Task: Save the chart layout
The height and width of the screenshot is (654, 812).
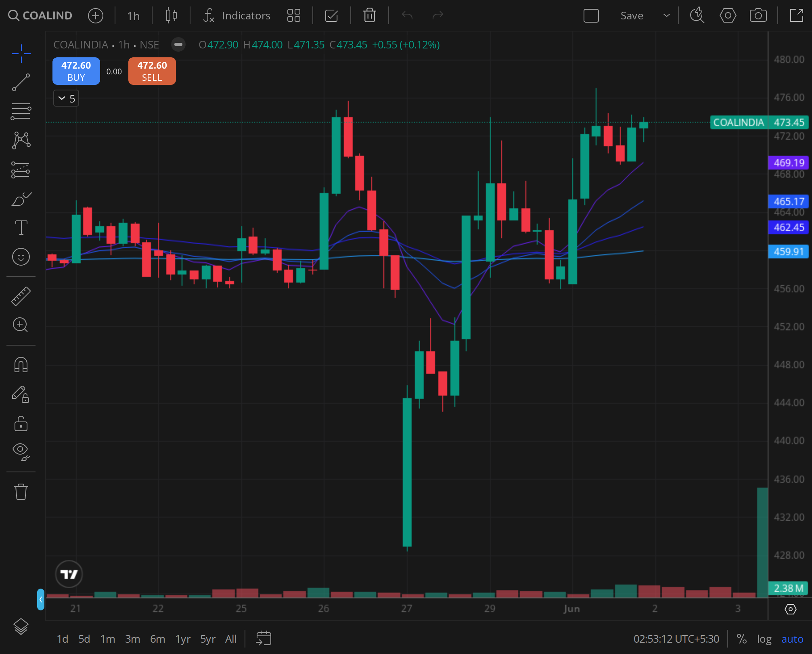Action: (632, 16)
